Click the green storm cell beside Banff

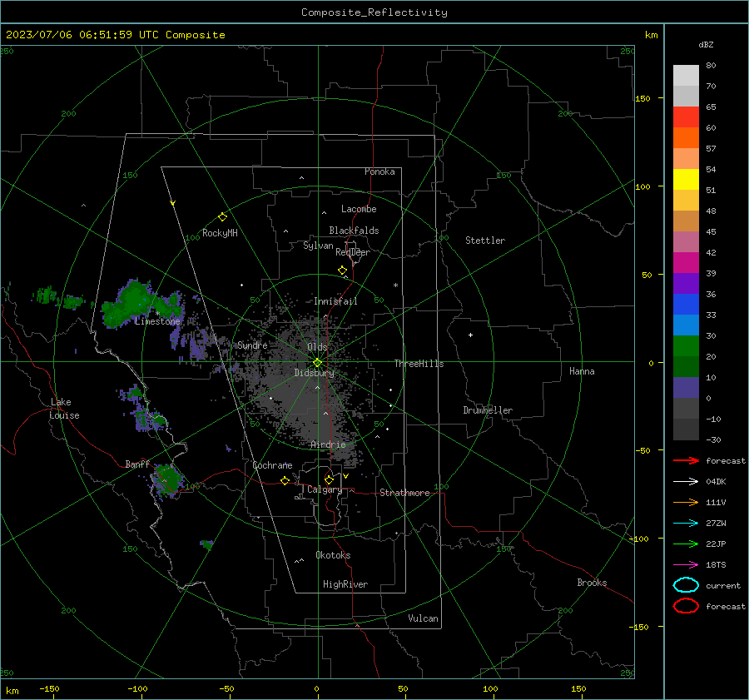click(167, 479)
